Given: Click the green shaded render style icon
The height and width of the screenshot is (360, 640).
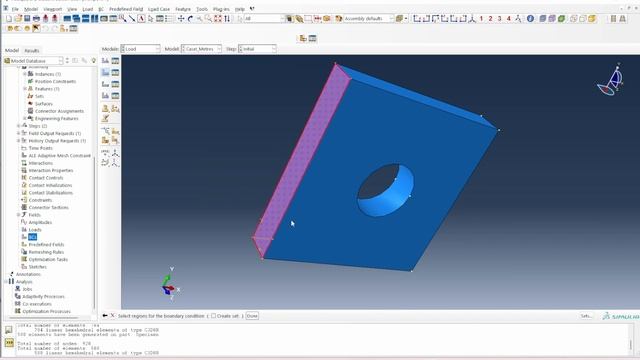Looking at the screenshot, I should tap(561, 18).
